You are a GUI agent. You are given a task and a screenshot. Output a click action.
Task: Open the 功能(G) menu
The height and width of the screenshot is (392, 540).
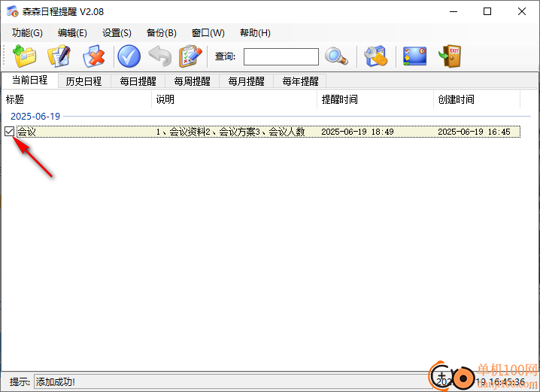click(27, 32)
